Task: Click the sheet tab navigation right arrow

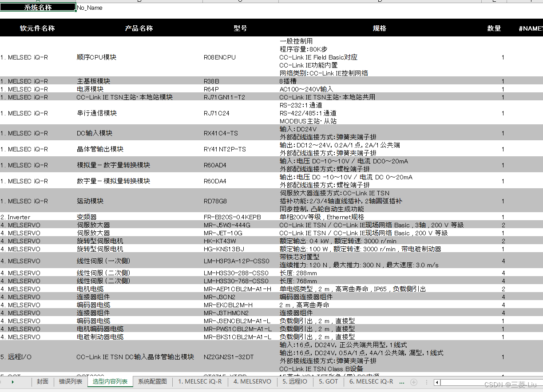Action: 13,382
